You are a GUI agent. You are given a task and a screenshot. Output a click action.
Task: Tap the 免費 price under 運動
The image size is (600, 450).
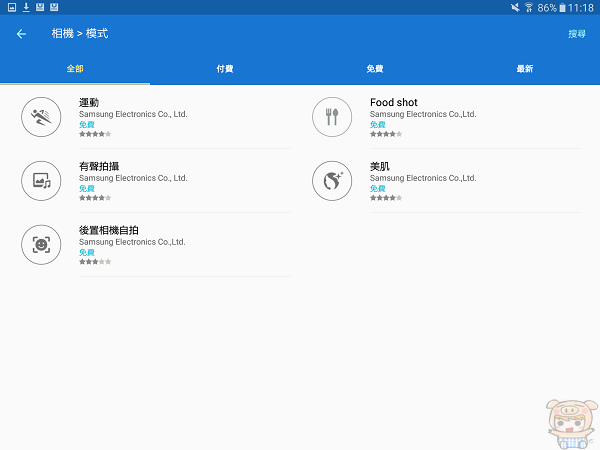pyautogui.click(x=87, y=125)
